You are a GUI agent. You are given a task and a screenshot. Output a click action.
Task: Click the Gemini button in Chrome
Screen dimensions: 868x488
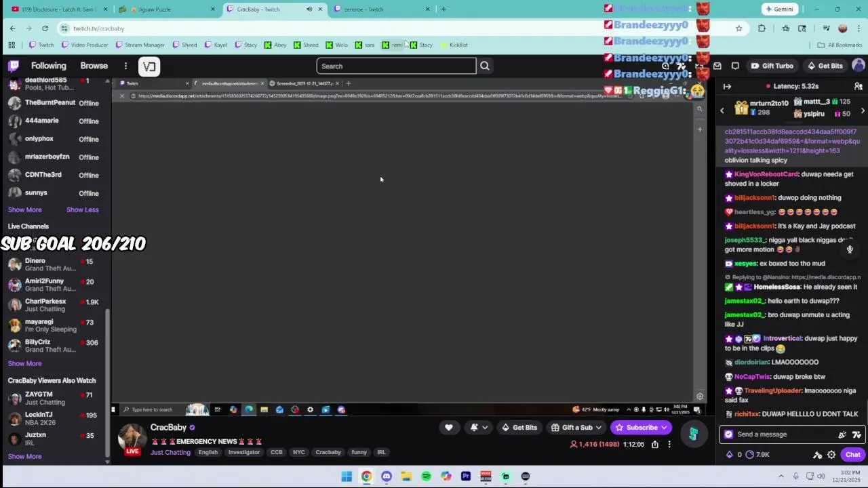pos(778,9)
